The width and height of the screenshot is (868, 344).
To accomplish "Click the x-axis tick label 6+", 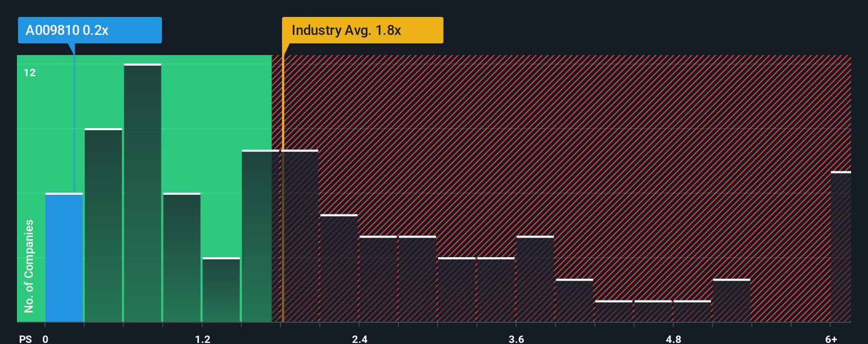I will (x=831, y=339).
